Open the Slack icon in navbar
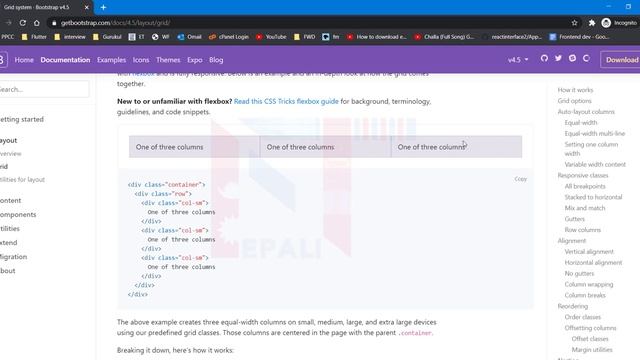Image resolution: width=640 pixels, height=360 pixels. 572,58
